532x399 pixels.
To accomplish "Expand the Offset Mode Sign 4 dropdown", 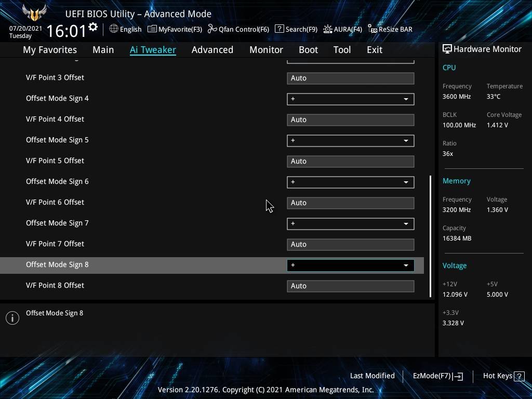I will (x=350, y=99).
